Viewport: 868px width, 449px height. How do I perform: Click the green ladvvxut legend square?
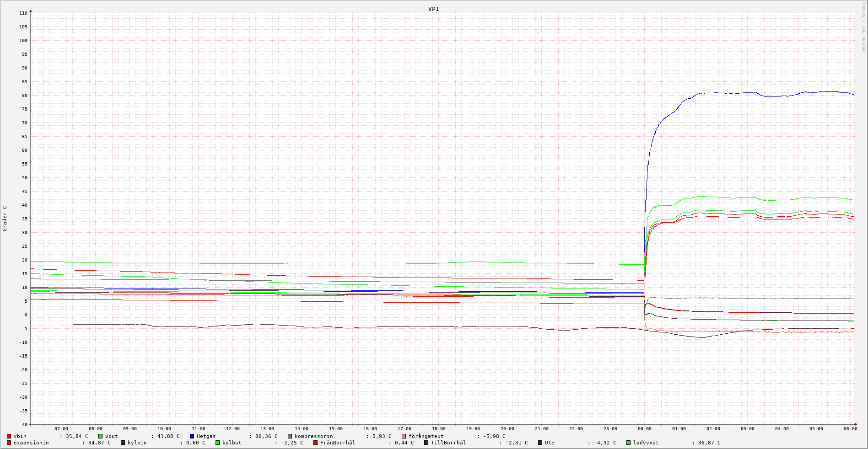pos(629,443)
